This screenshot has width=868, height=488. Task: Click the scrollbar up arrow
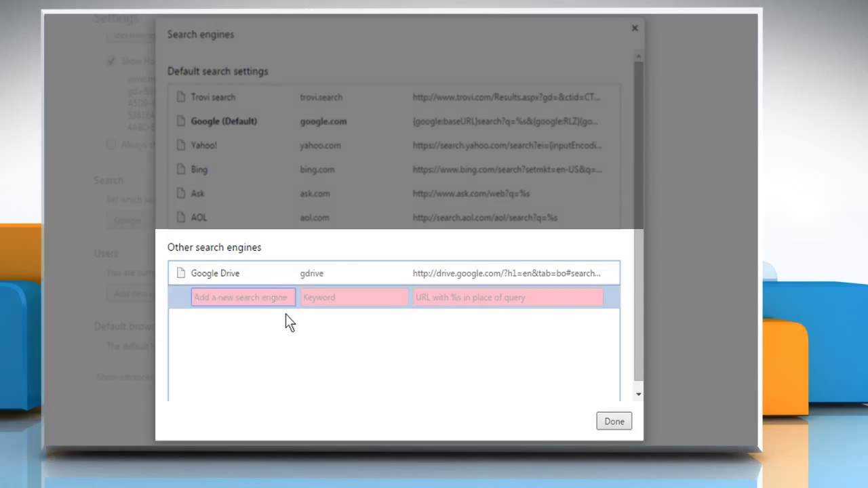[x=638, y=55]
